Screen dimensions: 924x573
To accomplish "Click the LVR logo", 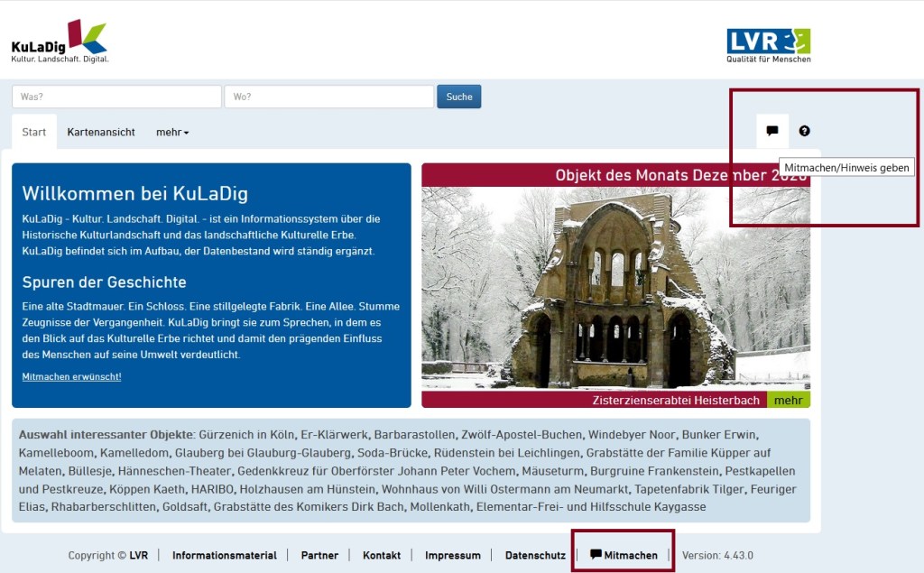I will point(768,45).
